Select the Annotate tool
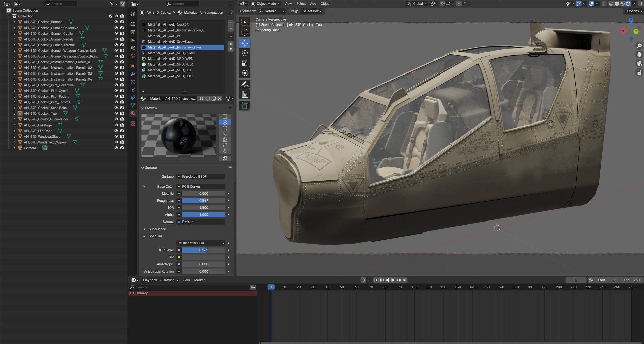Image resolution: width=644 pixels, height=344 pixels. [x=245, y=85]
